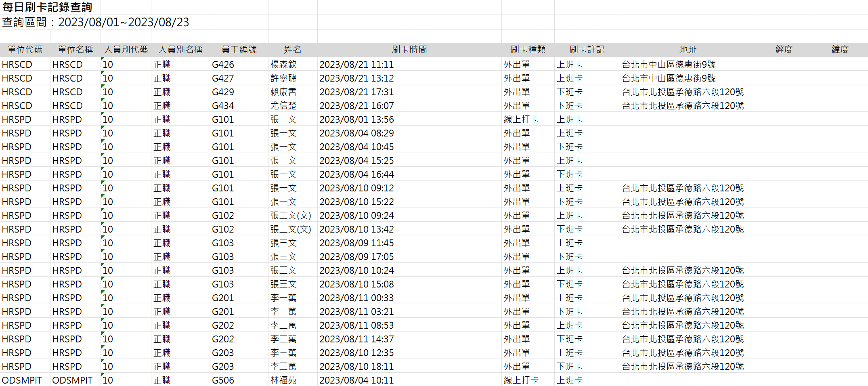
Task: Select the 員工編號 header cell
Action: tap(239, 50)
